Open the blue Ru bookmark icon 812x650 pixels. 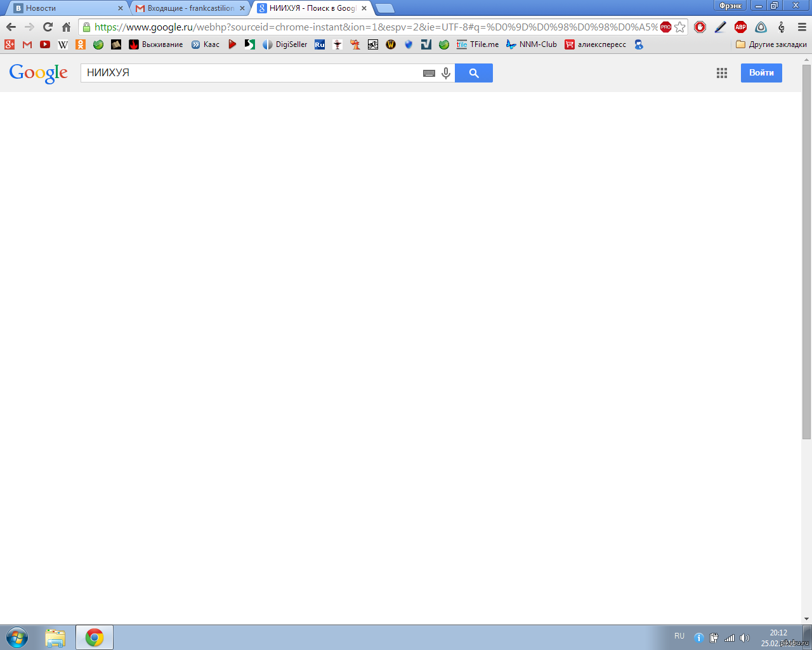320,44
